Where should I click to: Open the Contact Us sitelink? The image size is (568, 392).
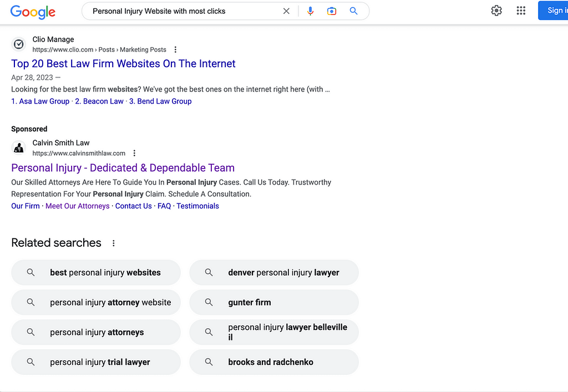coord(133,206)
